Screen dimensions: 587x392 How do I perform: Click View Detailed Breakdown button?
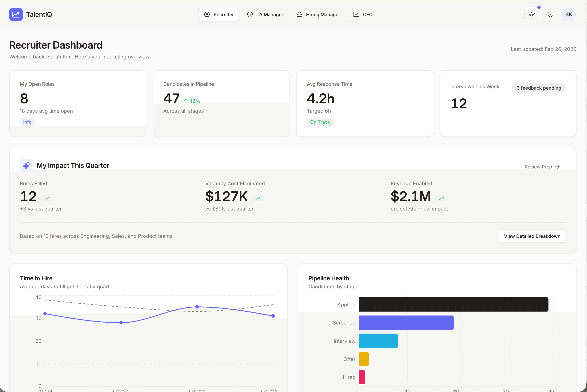coord(532,236)
